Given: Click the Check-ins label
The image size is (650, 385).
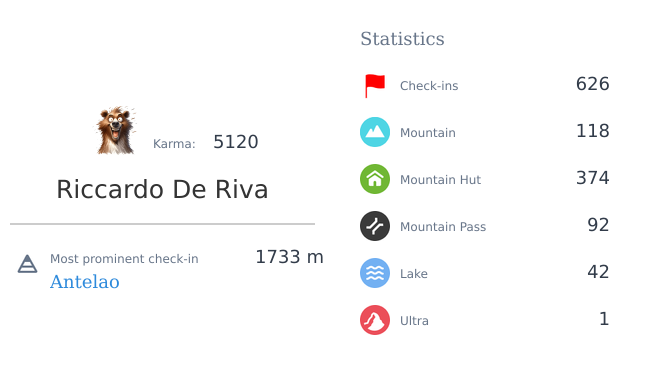Looking at the screenshot, I should point(429,86).
